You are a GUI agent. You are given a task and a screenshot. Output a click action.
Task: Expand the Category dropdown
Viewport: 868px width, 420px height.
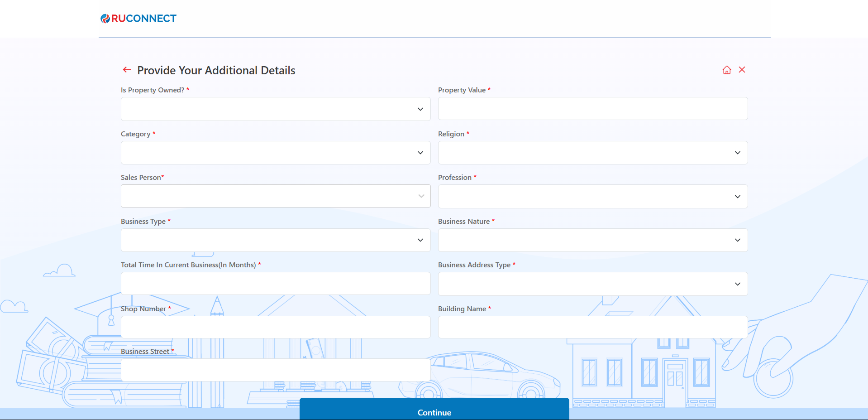pos(275,153)
